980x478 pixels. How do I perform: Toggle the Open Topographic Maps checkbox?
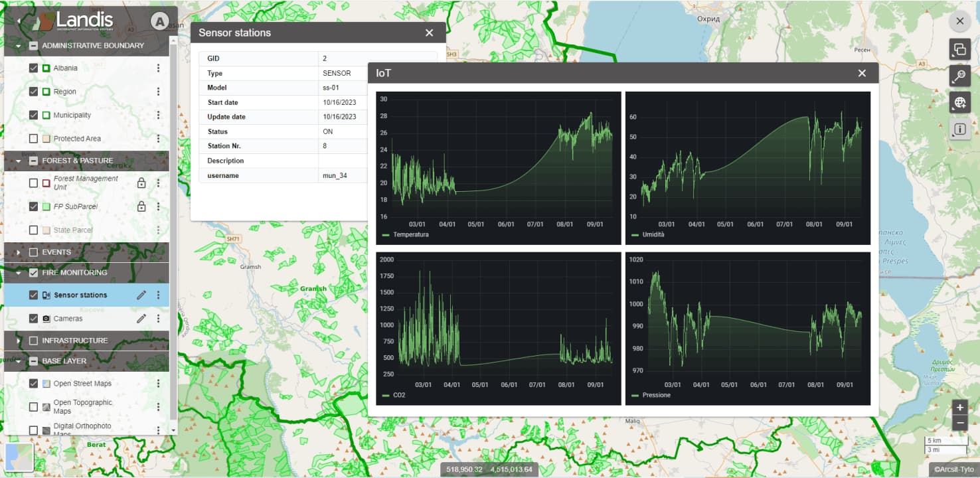(x=34, y=406)
